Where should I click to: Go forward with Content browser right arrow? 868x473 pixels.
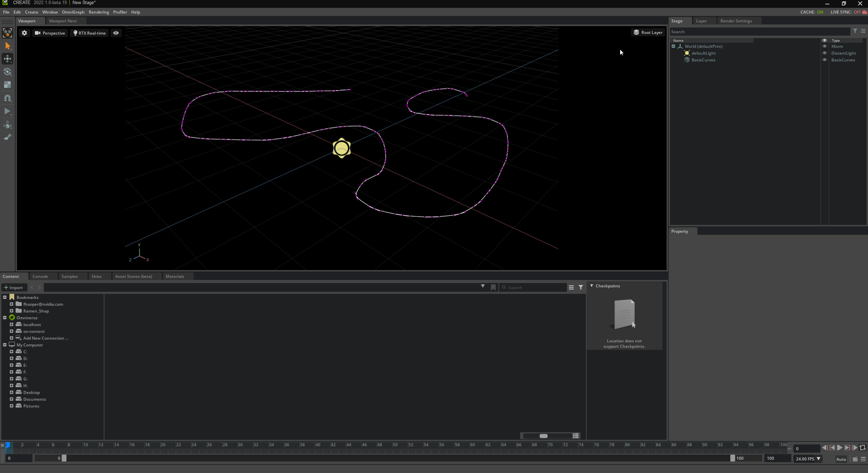[x=39, y=287]
